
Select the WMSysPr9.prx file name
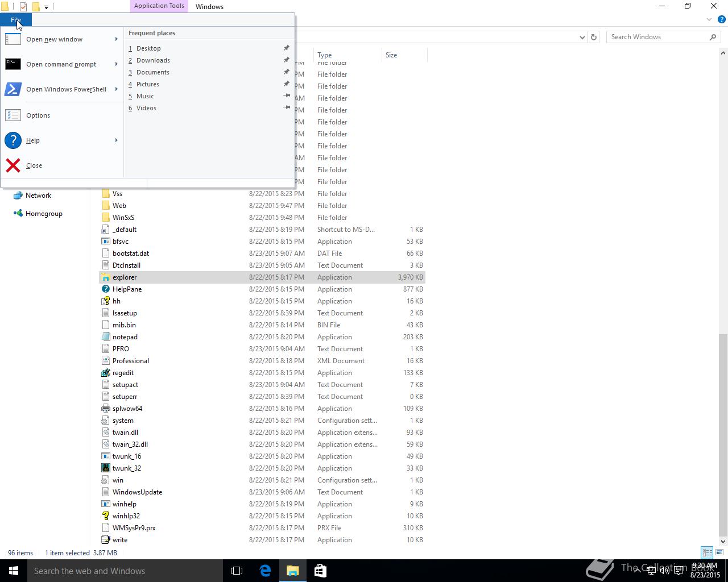(134, 528)
